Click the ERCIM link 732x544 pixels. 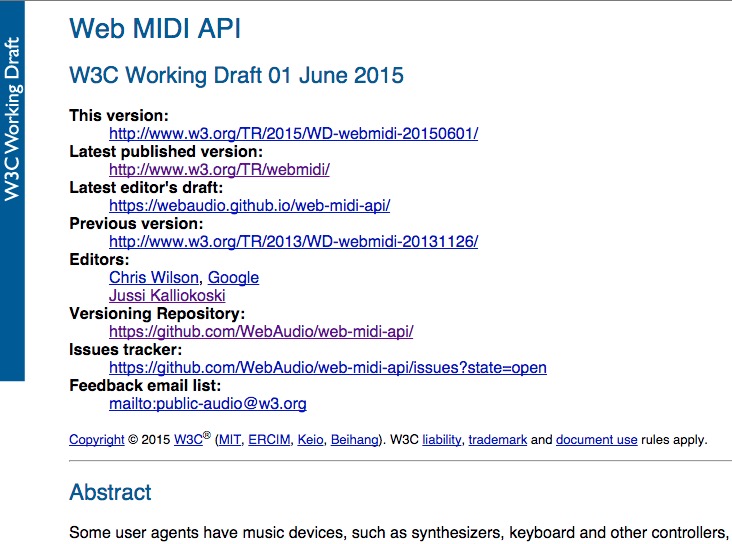[x=269, y=440]
